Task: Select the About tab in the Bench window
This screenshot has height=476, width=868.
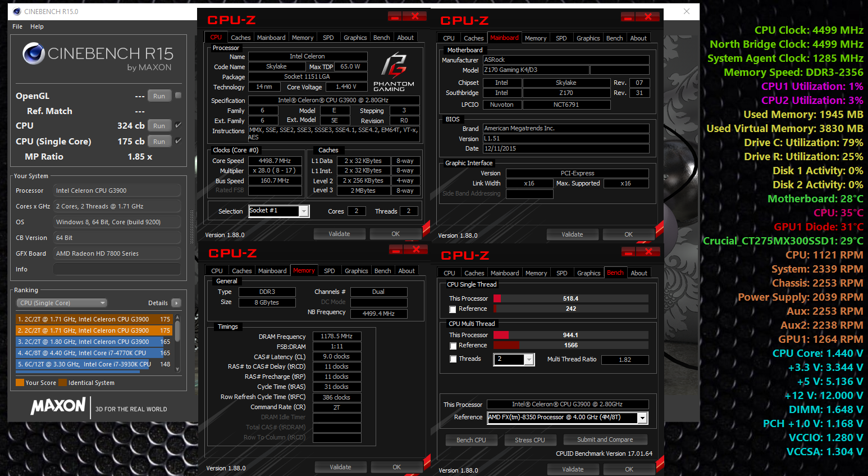Action: tap(639, 273)
